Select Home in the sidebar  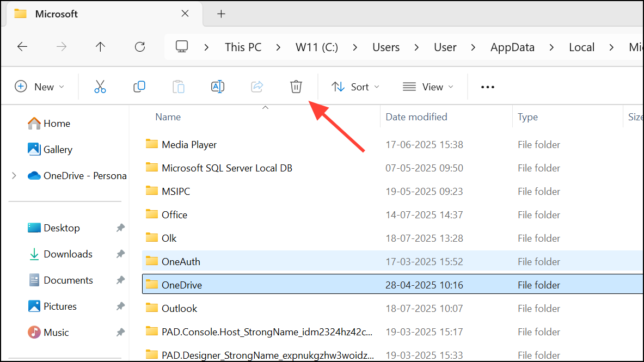tap(57, 124)
